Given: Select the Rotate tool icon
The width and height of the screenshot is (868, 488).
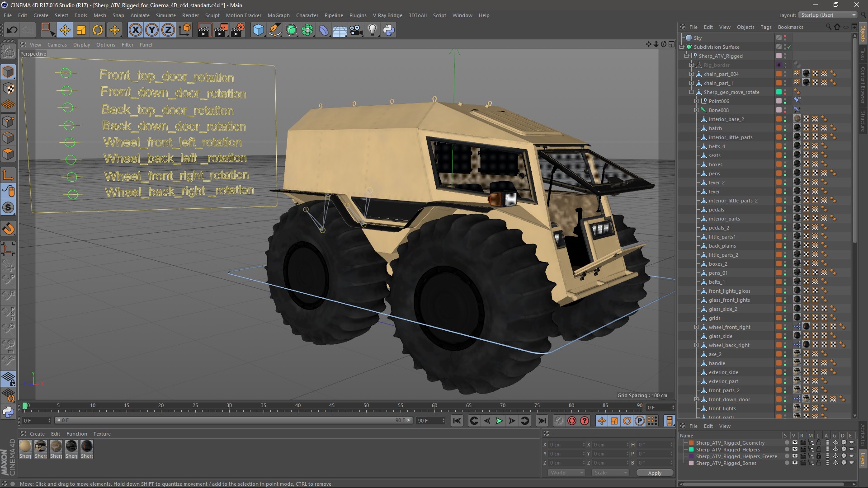Looking at the screenshot, I should (x=98, y=30).
